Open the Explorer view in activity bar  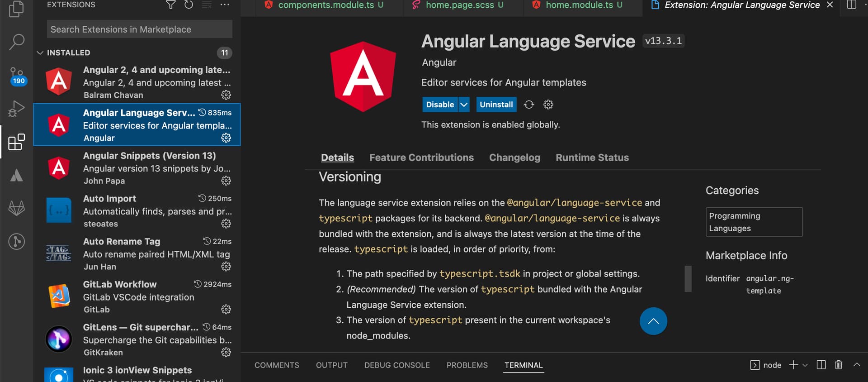pos(16,8)
